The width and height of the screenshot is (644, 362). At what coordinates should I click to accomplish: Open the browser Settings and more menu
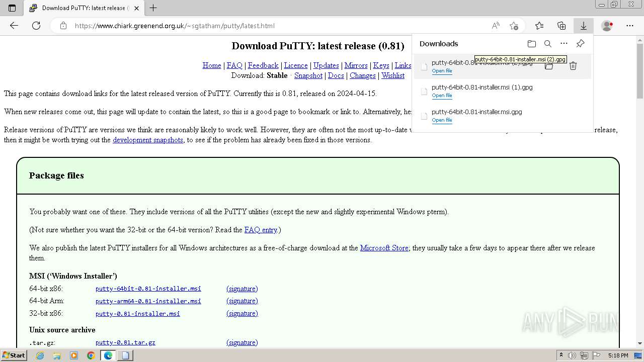point(630,26)
